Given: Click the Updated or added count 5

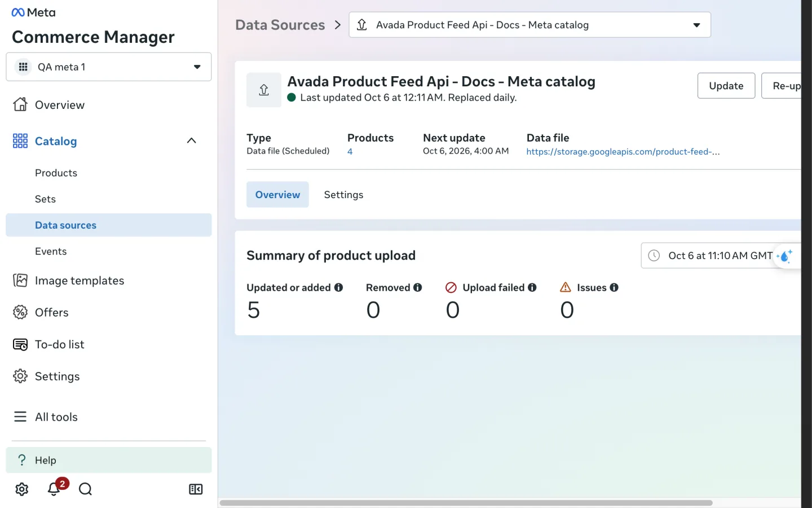Looking at the screenshot, I should [254, 310].
